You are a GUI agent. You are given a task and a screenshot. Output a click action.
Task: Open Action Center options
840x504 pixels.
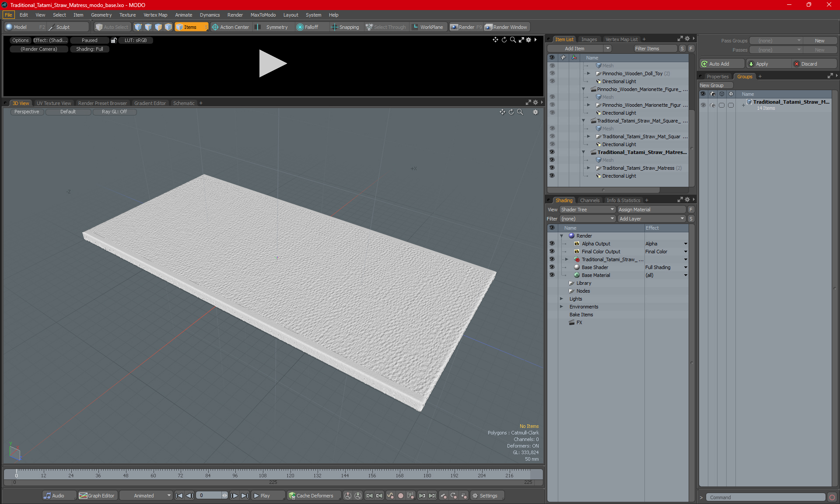[x=230, y=27]
